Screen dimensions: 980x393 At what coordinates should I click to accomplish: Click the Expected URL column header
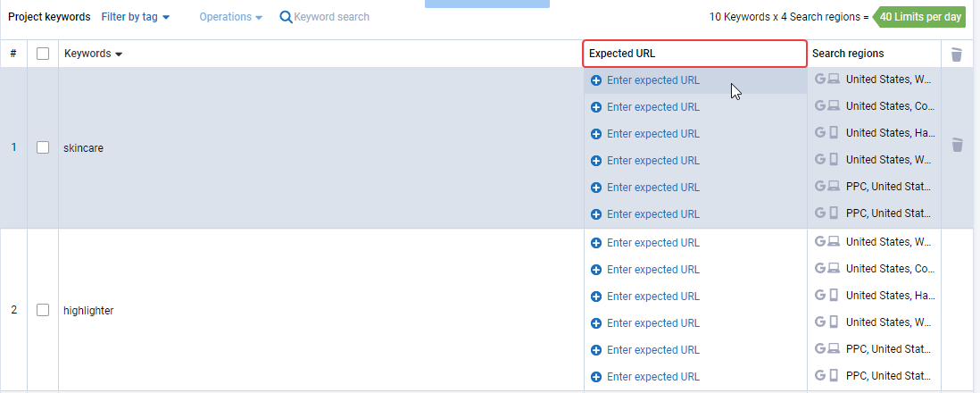[x=695, y=54]
